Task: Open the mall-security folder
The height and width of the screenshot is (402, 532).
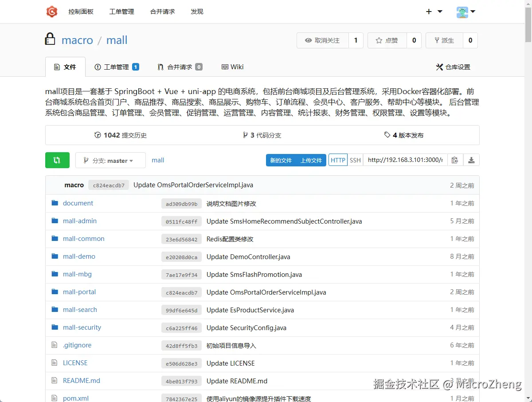Action: [x=82, y=327]
